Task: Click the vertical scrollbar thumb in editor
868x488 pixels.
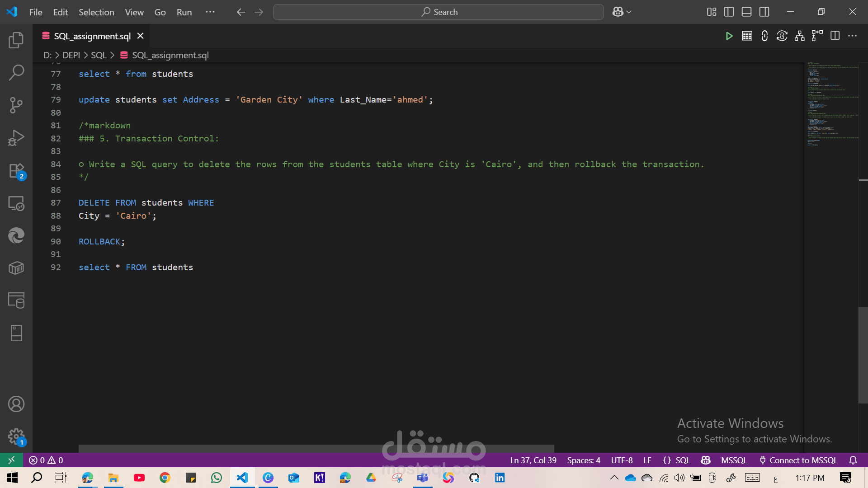Action: [x=863, y=355]
